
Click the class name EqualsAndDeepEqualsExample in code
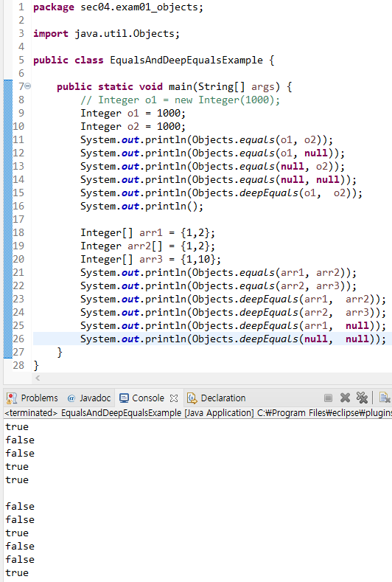pyautogui.click(x=186, y=60)
